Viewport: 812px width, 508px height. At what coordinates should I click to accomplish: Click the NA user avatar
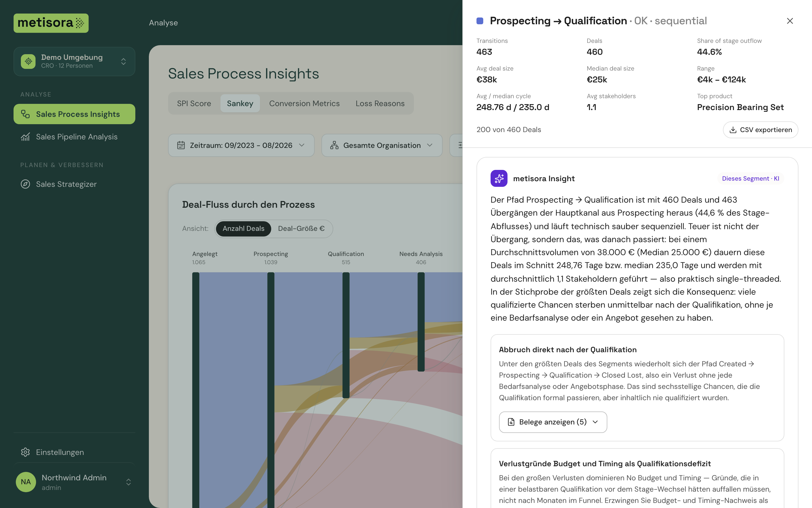26,482
